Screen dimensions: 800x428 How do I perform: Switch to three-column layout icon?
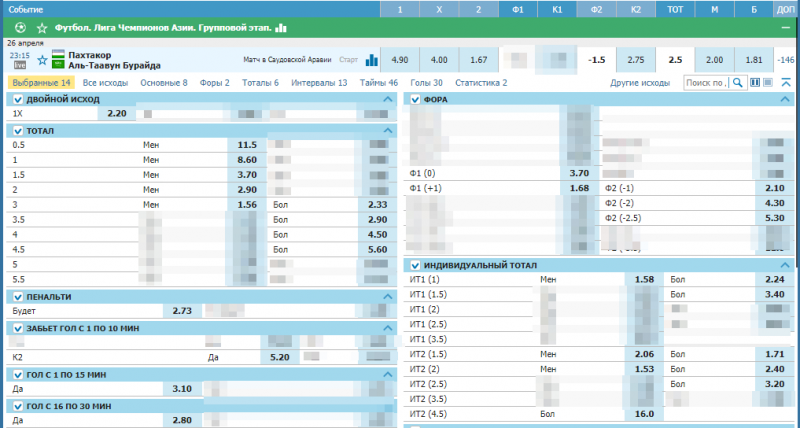point(768,83)
